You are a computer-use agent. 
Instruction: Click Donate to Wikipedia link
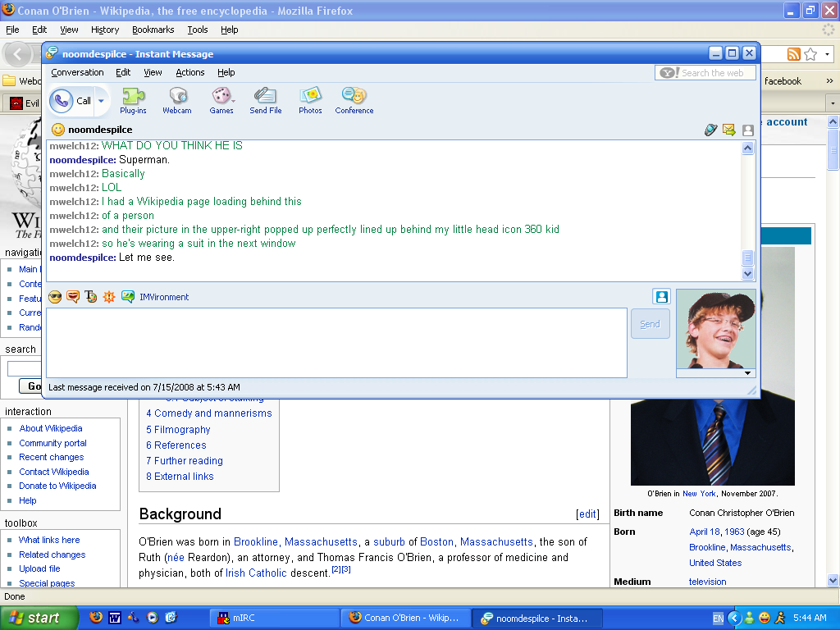click(57, 486)
